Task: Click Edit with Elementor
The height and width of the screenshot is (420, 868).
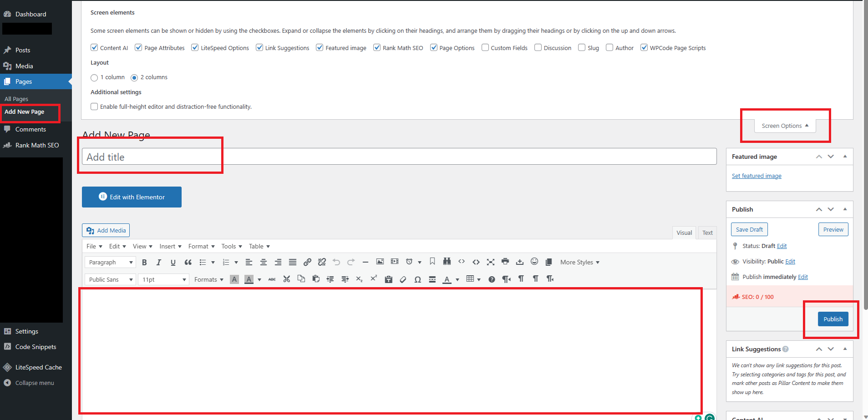Action: (x=132, y=197)
